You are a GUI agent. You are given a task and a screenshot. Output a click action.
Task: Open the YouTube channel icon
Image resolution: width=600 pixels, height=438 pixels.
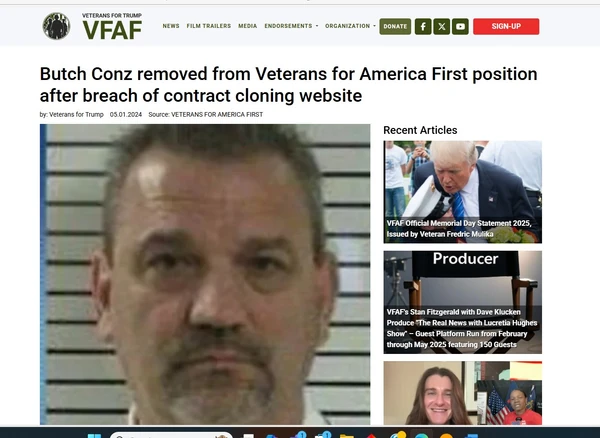point(460,26)
